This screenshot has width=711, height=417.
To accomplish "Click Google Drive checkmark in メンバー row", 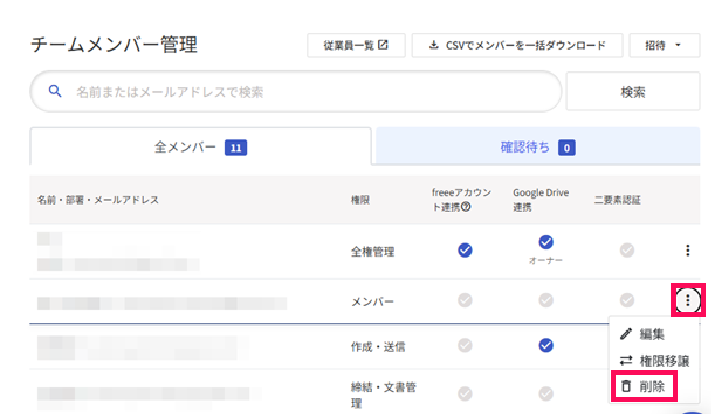I will pyautogui.click(x=546, y=300).
